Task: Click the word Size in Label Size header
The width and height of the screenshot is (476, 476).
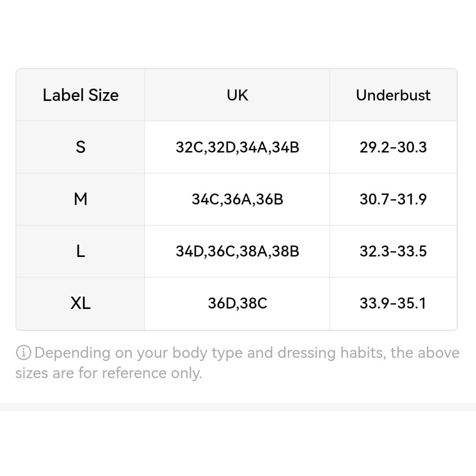Action: 104,95
